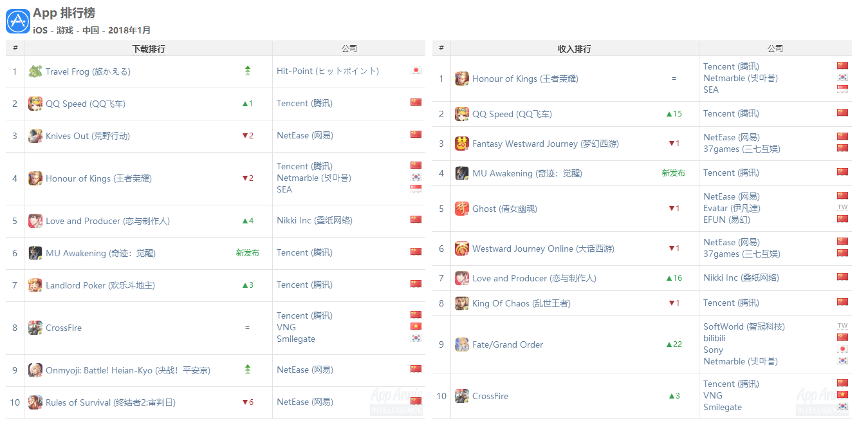Click Netmarble under downloads Honour of Kings
This screenshot has height=423, width=868.
(x=314, y=178)
